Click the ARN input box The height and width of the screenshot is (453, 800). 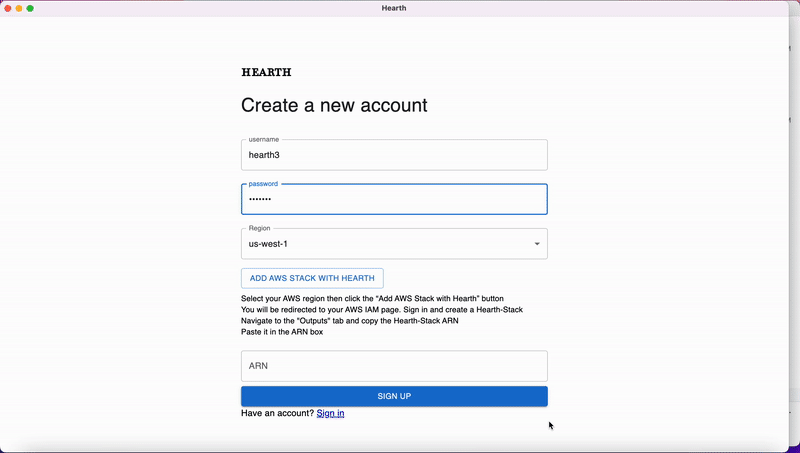pos(394,366)
